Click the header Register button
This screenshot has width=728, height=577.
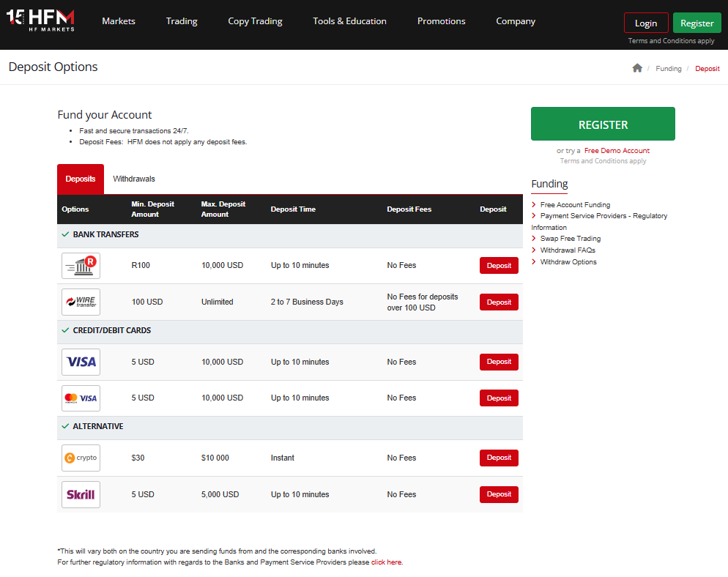tap(697, 23)
